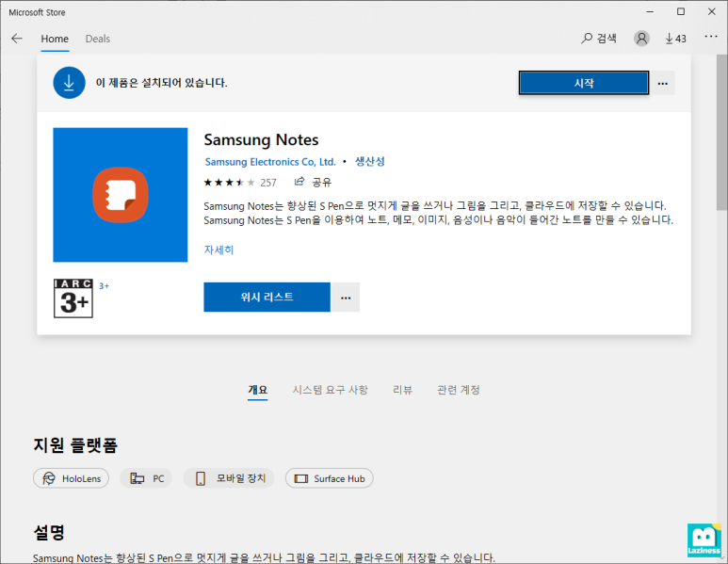Screen dimensions: 728x564
Task: Switch to the Deals tab
Action: [98, 39]
